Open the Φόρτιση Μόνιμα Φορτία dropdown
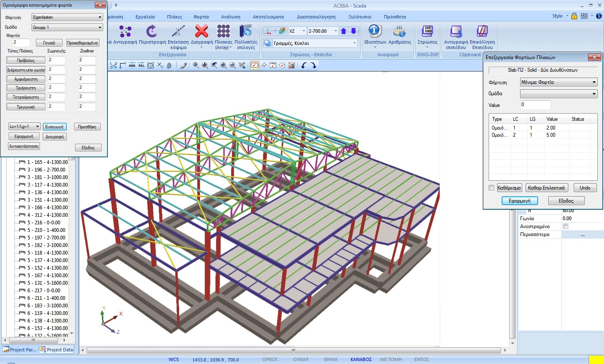The height and width of the screenshot is (364, 604). [x=558, y=82]
